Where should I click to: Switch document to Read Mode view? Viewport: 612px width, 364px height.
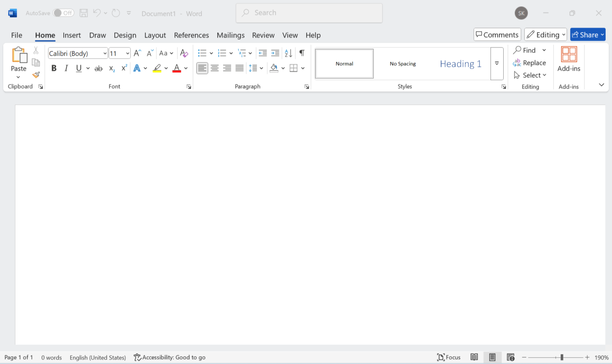click(x=474, y=357)
